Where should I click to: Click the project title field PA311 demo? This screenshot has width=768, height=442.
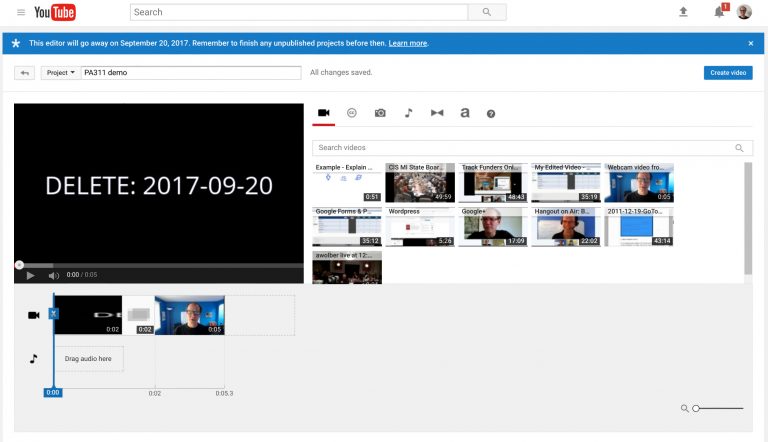point(190,73)
